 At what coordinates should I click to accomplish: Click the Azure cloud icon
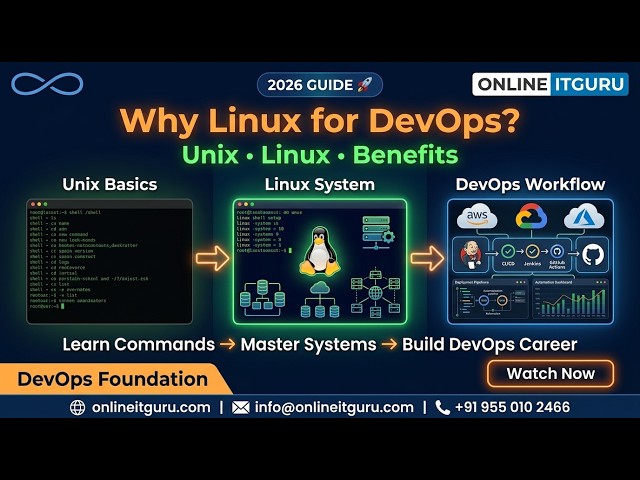click(x=584, y=216)
